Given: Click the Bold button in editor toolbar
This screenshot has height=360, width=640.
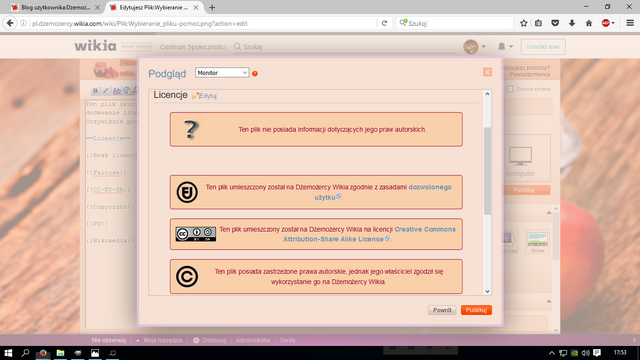Looking at the screenshot, I should (95, 91).
